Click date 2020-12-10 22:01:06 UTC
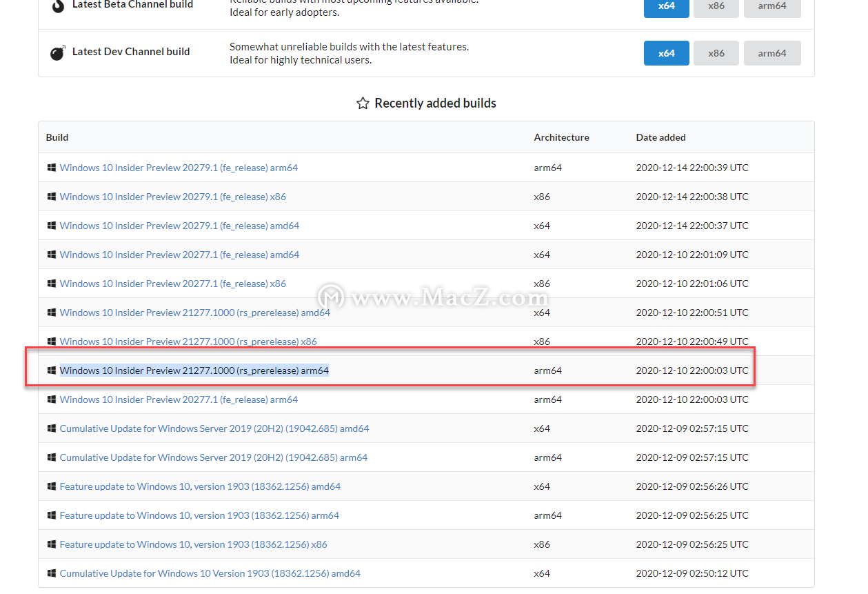The image size is (868, 594). pos(692,284)
